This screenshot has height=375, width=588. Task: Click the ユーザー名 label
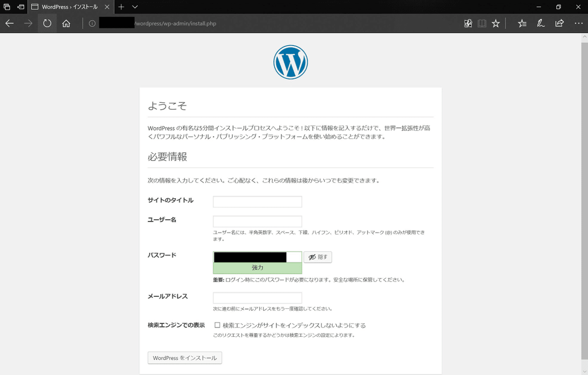tap(162, 220)
